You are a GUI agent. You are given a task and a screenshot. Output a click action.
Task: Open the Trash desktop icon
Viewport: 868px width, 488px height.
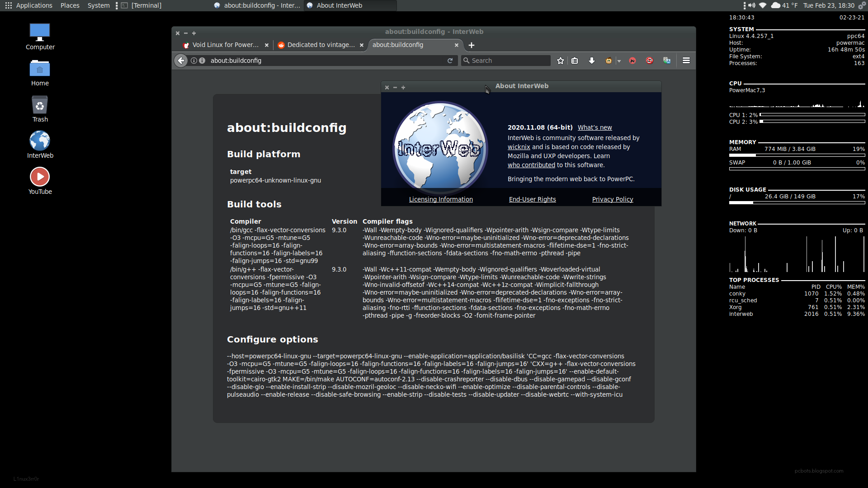[x=40, y=109]
